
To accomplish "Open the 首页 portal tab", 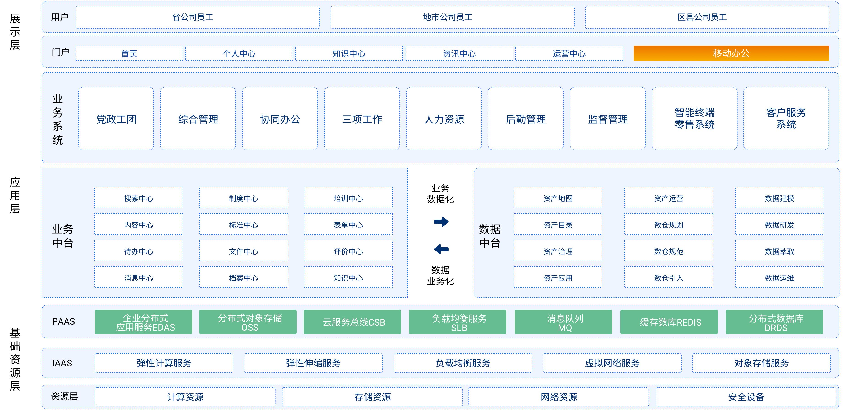I will [x=129, y=53].
